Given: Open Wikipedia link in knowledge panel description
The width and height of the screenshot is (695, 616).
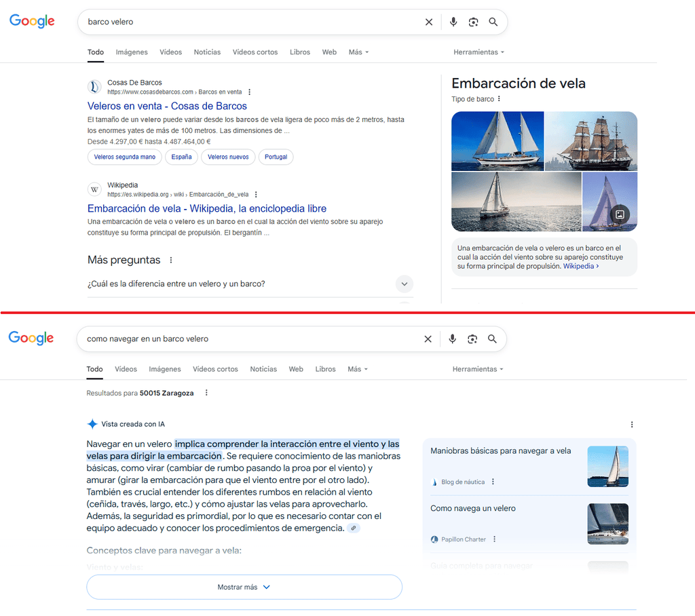Looking at the screenshot, I should [x=581, y=267].
